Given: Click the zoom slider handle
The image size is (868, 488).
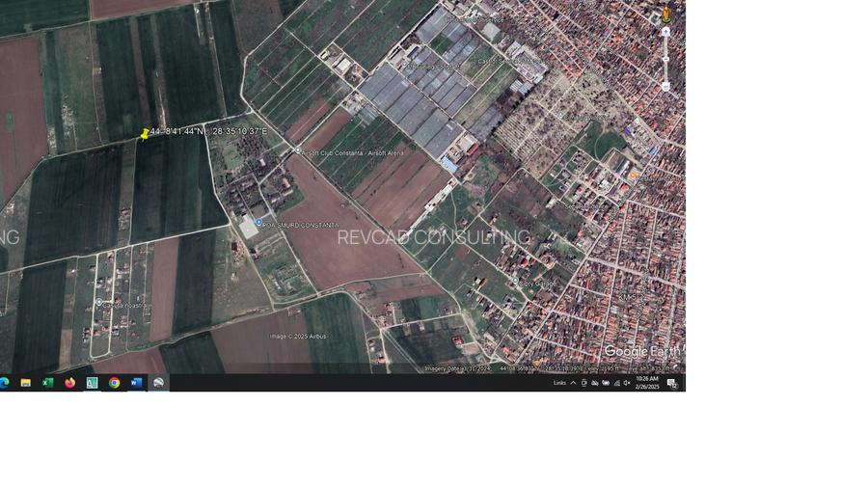Looking at the screenshot, I should (x=665, y=60).
